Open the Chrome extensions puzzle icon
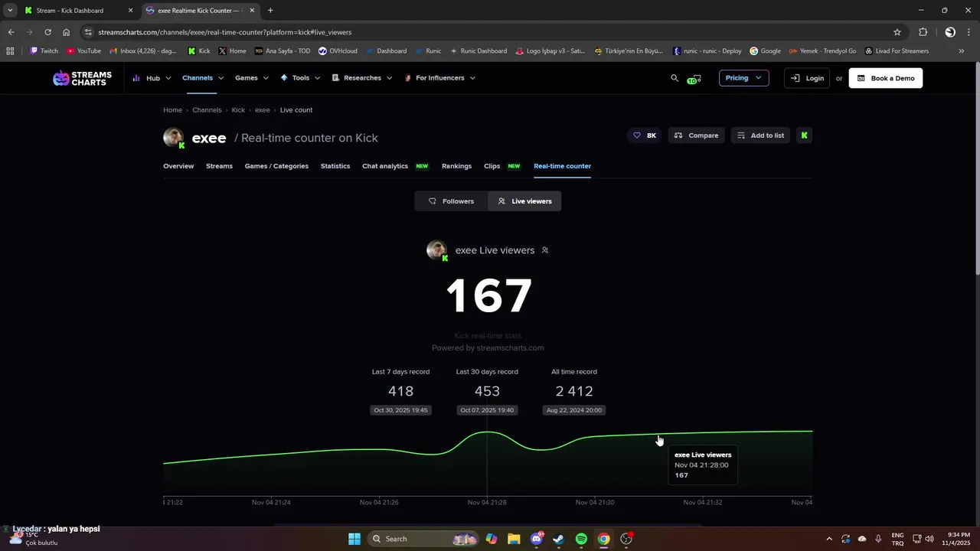The width and height of the screenshot is (980, 551). tap(923, 32)
